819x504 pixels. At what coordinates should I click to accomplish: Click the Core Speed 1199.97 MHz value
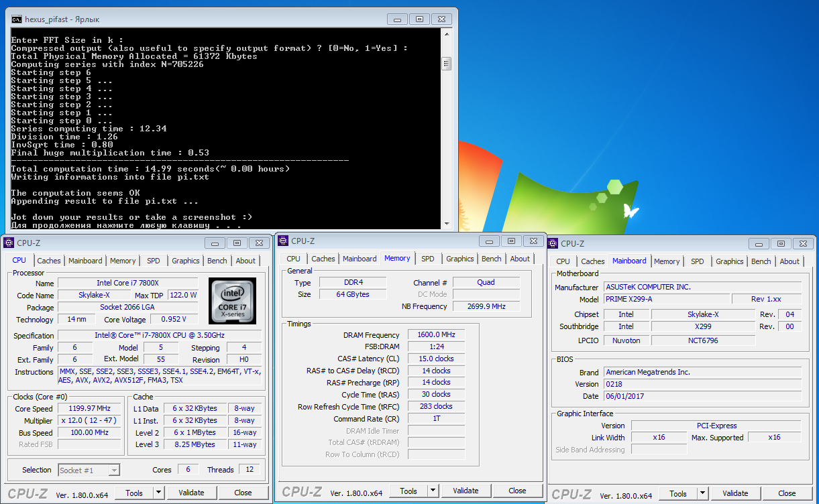coord(89,408)
